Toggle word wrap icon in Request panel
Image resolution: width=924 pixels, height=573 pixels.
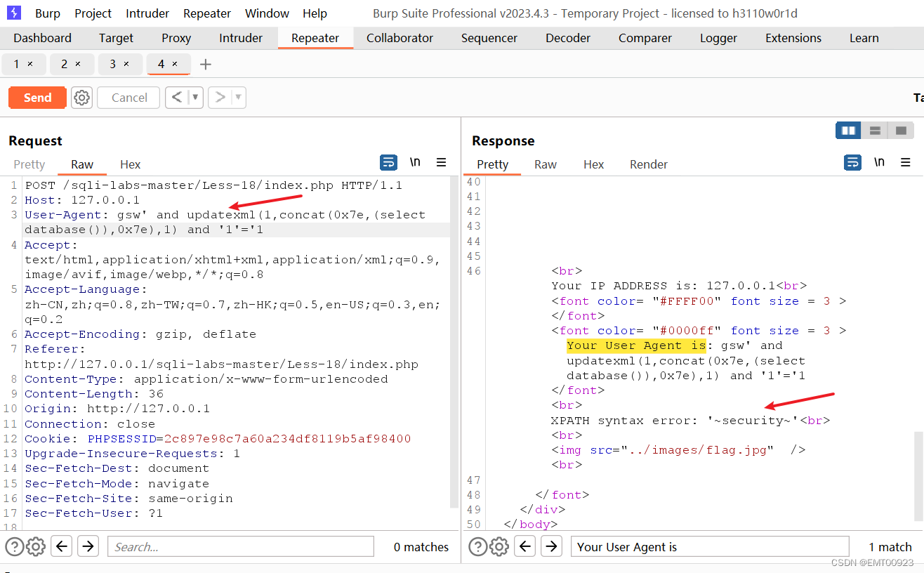(x=388, y=163)
